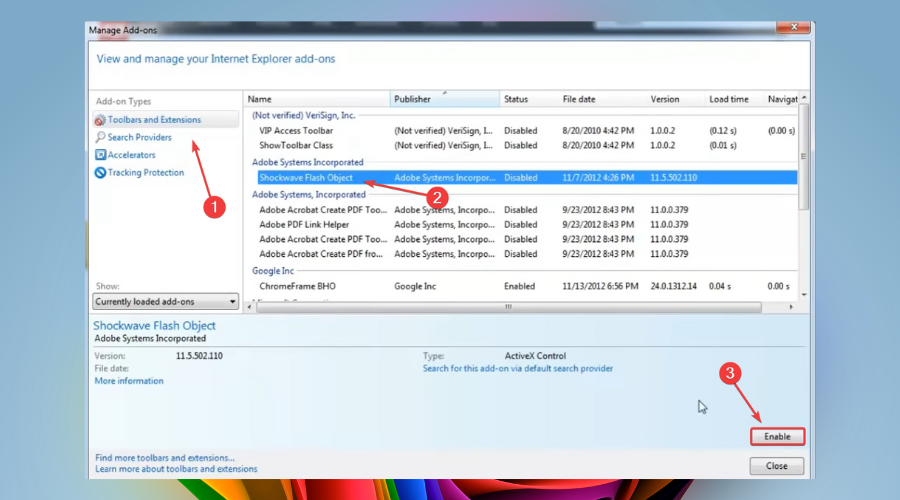Sort by Publisher column header

(x=445, y=99)
